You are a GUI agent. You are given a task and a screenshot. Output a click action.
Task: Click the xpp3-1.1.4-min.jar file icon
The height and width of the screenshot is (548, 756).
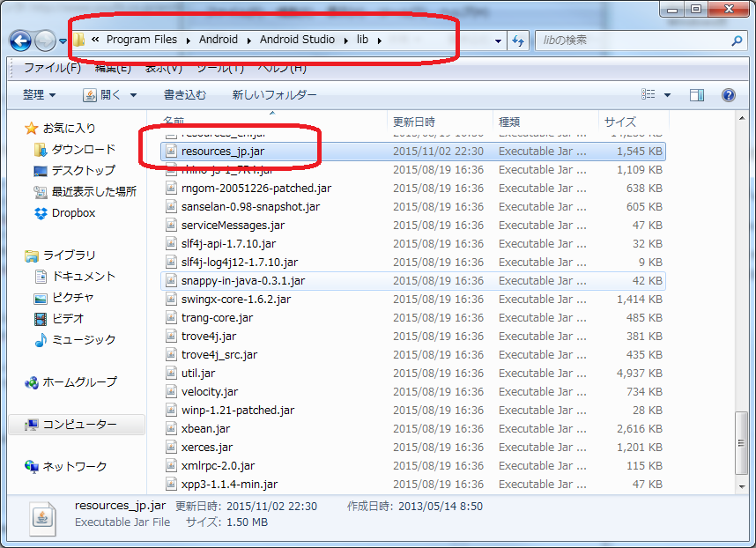(171, 485)
